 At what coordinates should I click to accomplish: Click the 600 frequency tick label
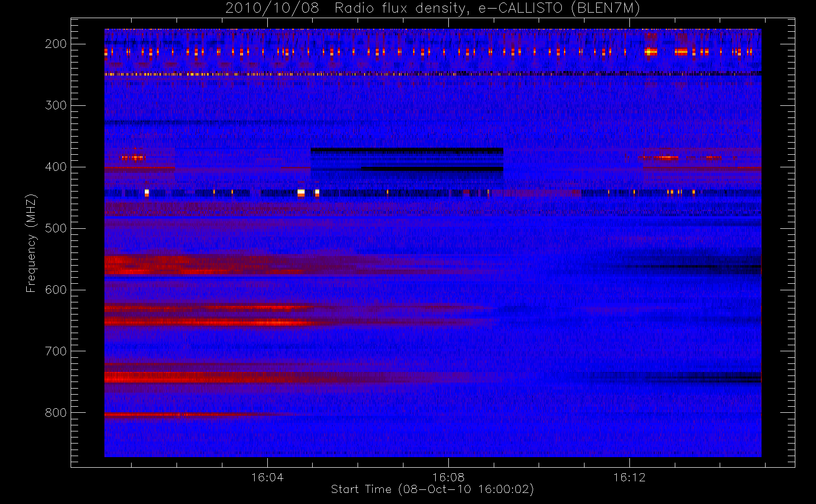click(55, 290)
